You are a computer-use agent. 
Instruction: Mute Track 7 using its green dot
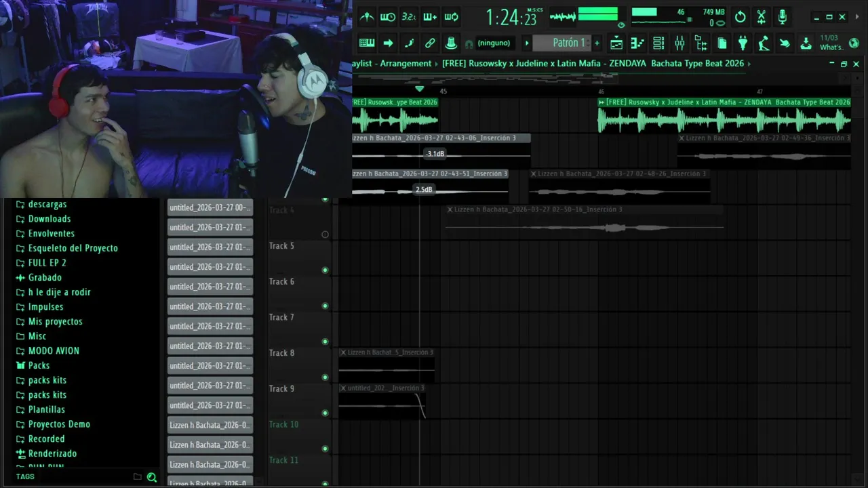pyautogui.click(x=325, y=342)
